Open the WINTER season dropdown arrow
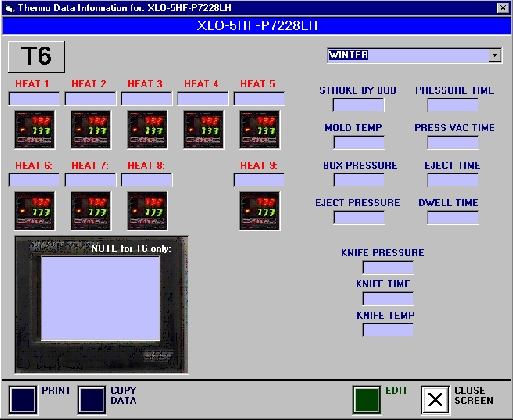513x420 pixels. (495, 55)
